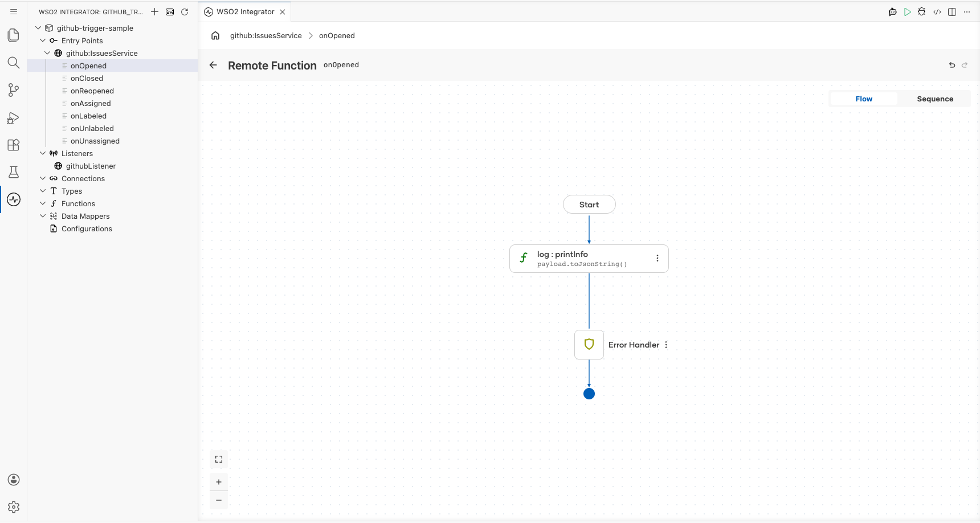Open the Testing flask icon

pyautogui.click(x=14, y=172)
